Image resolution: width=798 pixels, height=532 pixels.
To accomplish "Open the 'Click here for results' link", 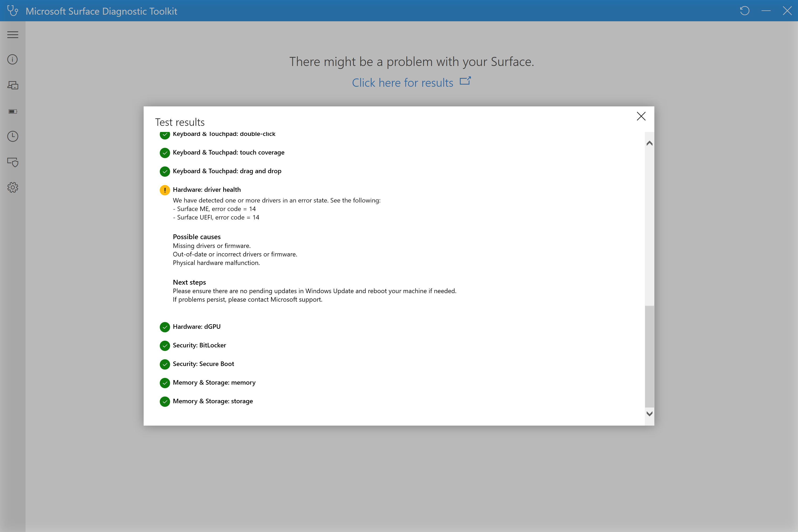I will pos(402,83).
